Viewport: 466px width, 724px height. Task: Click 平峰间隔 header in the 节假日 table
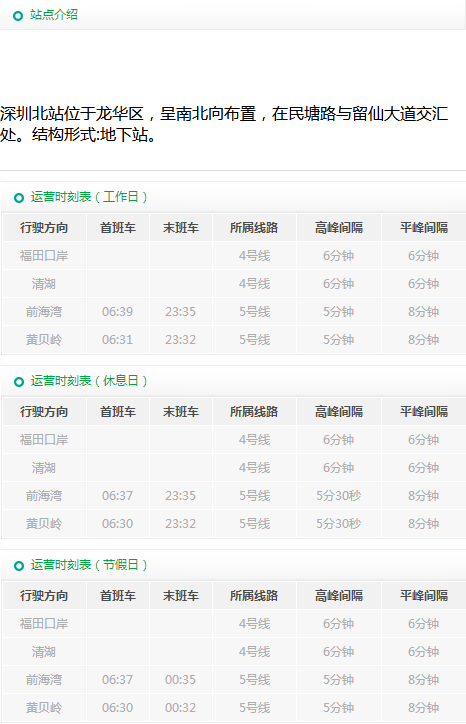pyautogui.click(x=424, y=596)
